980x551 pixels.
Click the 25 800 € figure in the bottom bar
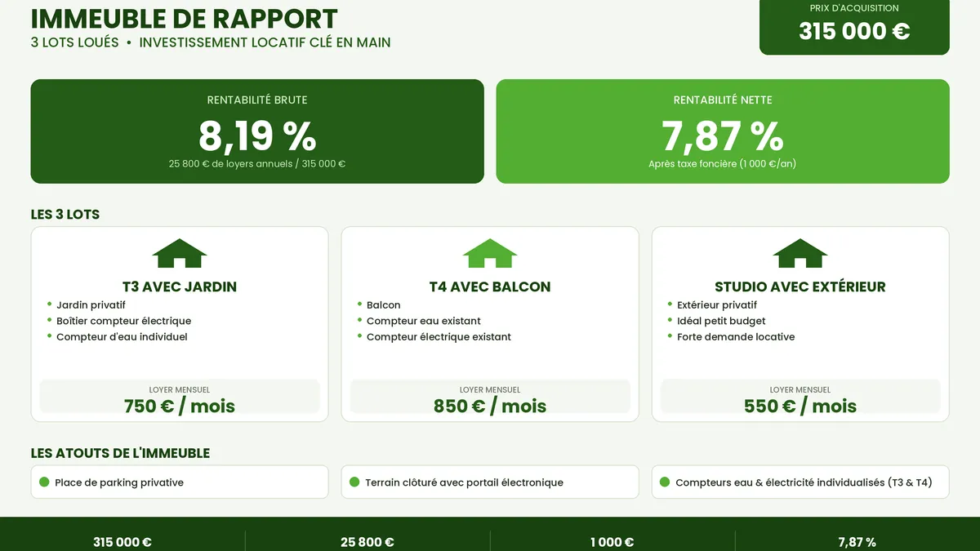367,542
